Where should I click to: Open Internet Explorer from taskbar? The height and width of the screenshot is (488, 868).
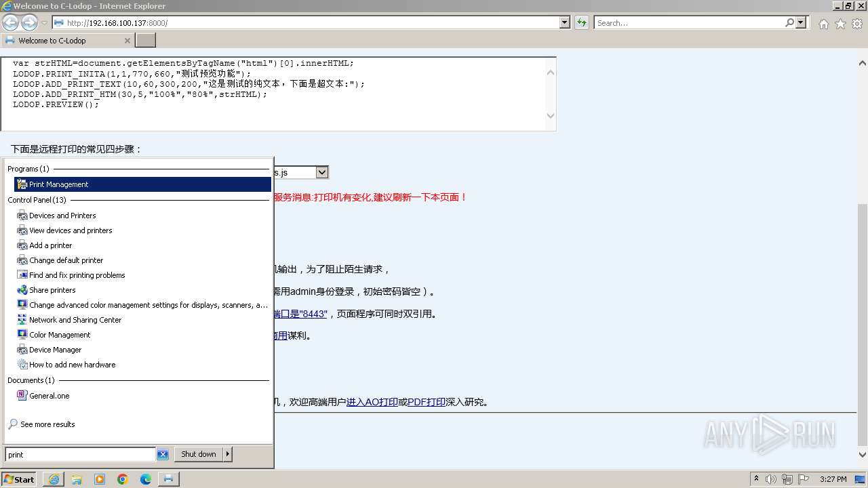coord(54,479)
